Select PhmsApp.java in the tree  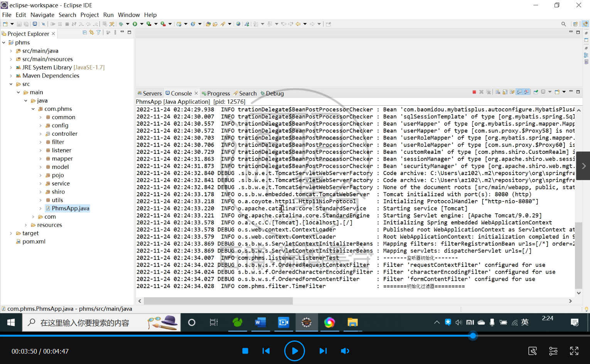coord(71,208)
